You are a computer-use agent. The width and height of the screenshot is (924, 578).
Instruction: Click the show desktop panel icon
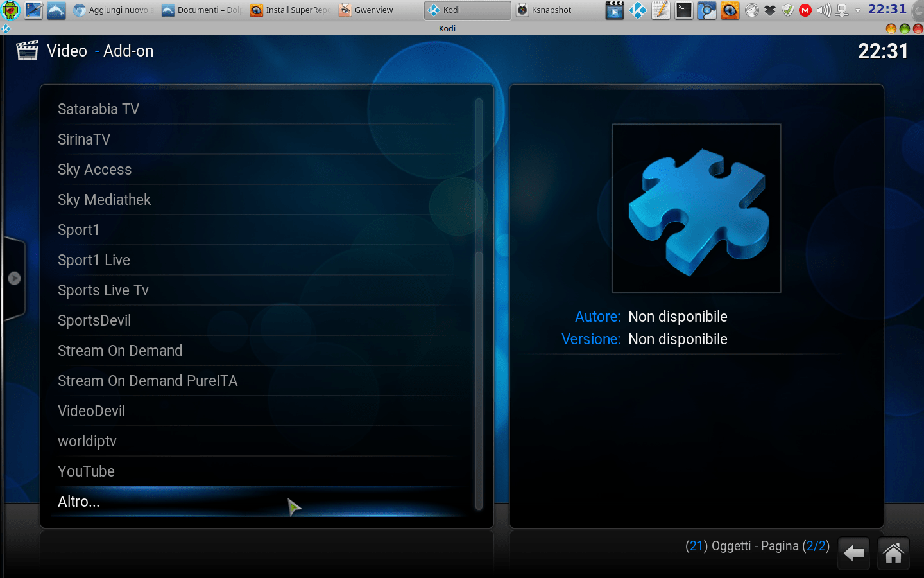point(33,10)
